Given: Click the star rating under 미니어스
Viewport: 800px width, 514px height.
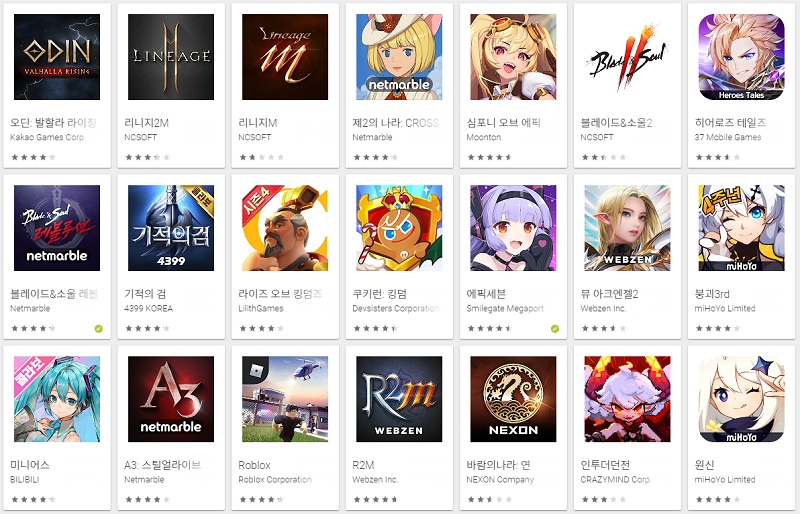Looking at the screenshot, I should pos(33,499).
